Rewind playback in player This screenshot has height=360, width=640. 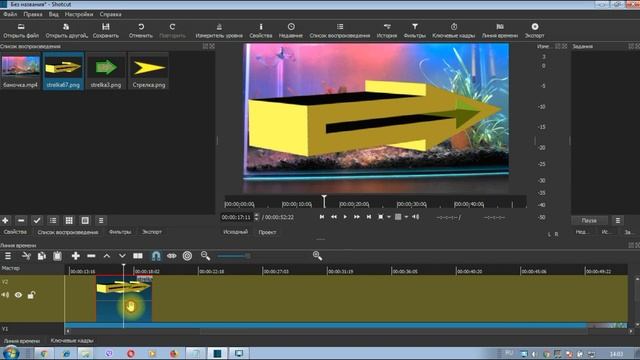(x=333, y=217)
